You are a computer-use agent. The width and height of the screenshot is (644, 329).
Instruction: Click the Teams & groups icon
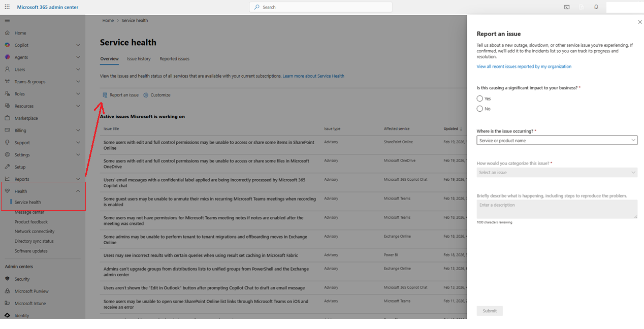[7, 82]
